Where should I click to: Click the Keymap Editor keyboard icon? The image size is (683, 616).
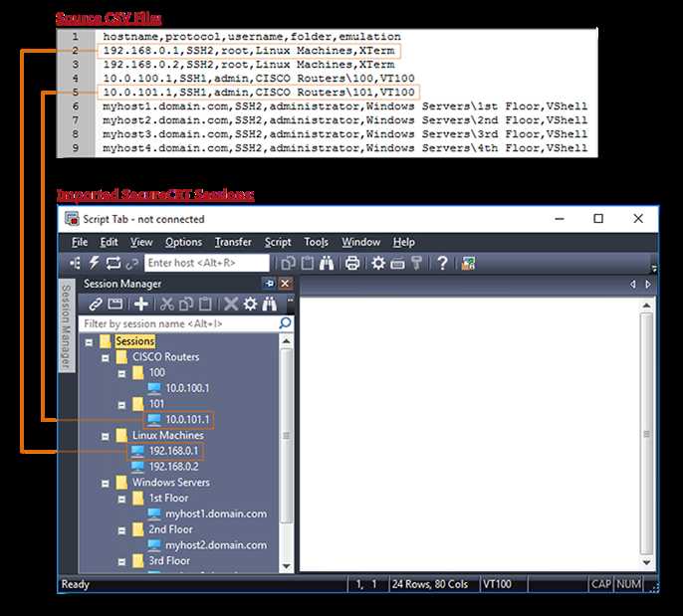(397, 264)
